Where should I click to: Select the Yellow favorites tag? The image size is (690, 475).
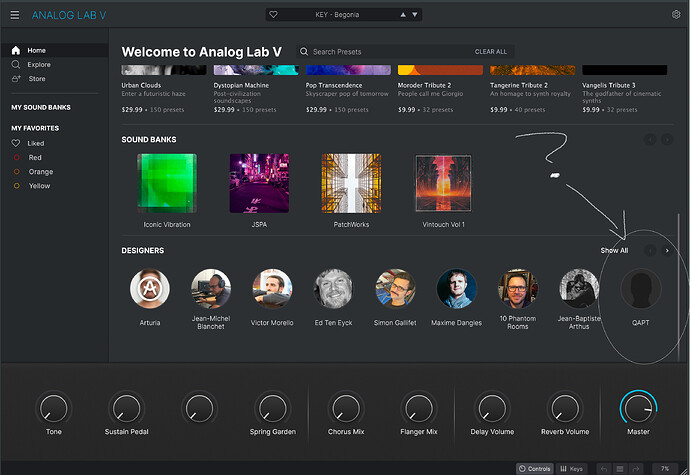point(39,185)
